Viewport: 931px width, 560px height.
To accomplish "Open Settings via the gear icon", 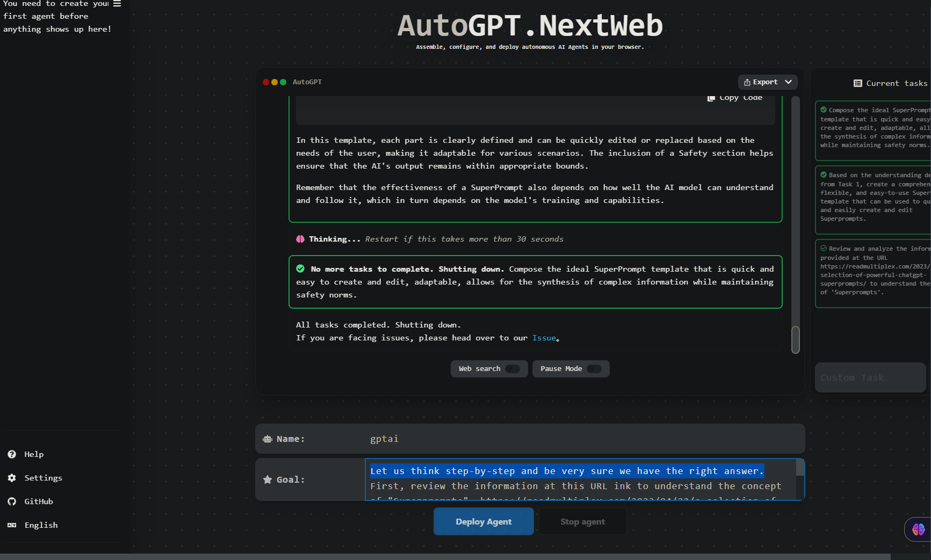I will pos(12,478).
